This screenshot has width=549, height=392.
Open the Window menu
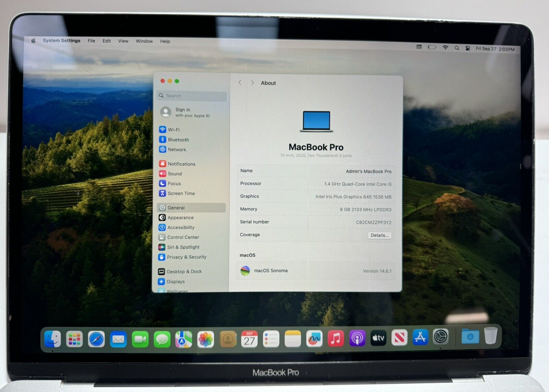pos(144,41)
